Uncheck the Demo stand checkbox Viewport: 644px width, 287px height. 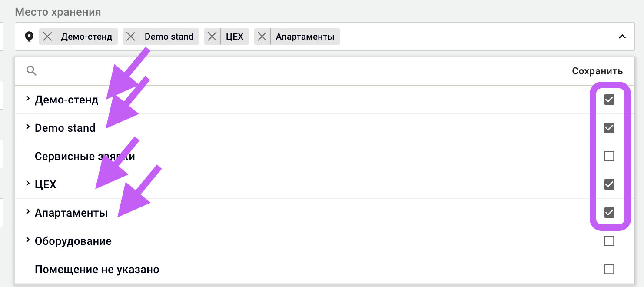[609, 128]
